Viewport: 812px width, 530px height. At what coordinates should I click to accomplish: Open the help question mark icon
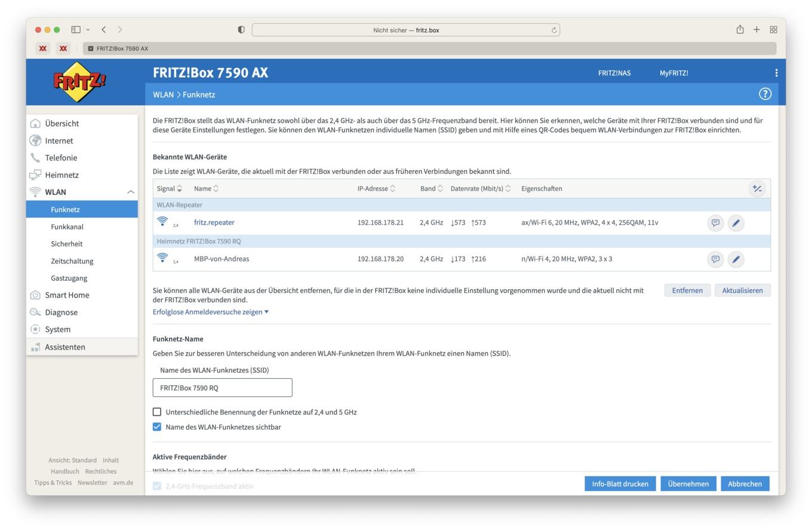[x=765, y=94]
